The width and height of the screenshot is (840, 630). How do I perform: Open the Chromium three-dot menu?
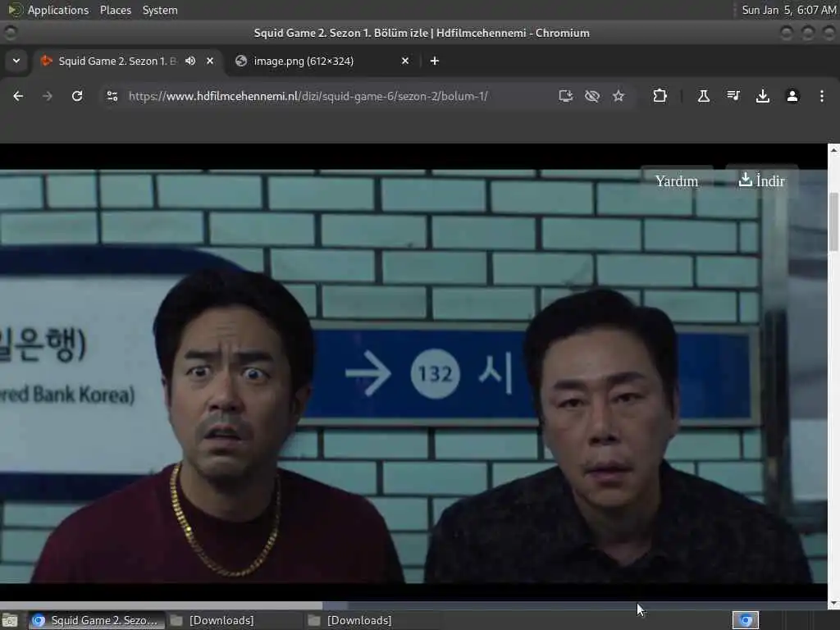[x=822, y=96]
